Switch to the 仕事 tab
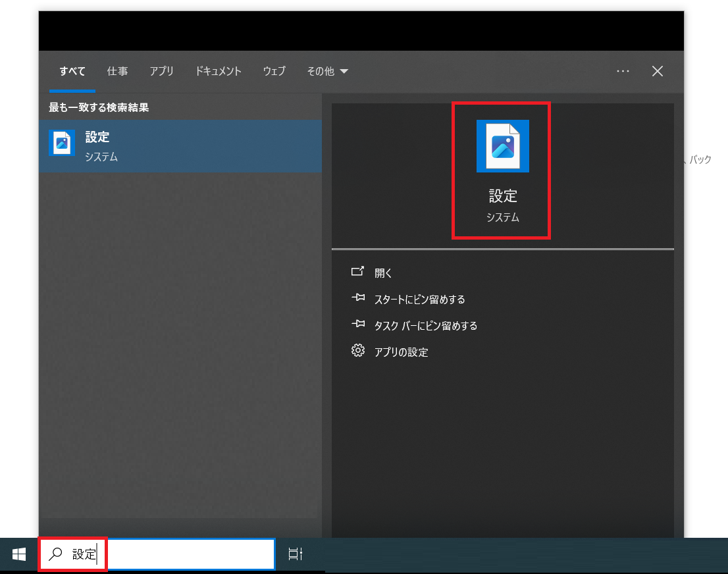Screen dimensions: 728x574 (117, 71)
